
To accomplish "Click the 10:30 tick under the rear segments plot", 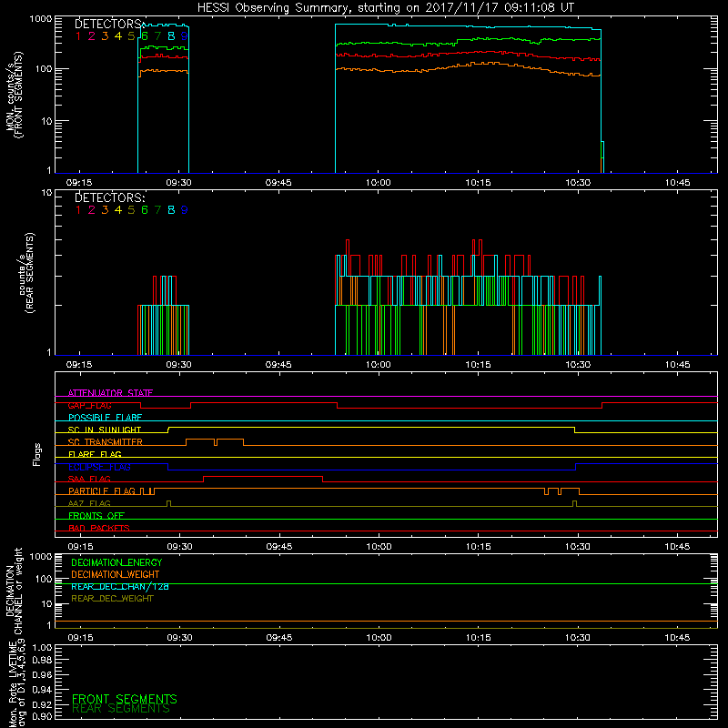I will [x=578, y=365].
